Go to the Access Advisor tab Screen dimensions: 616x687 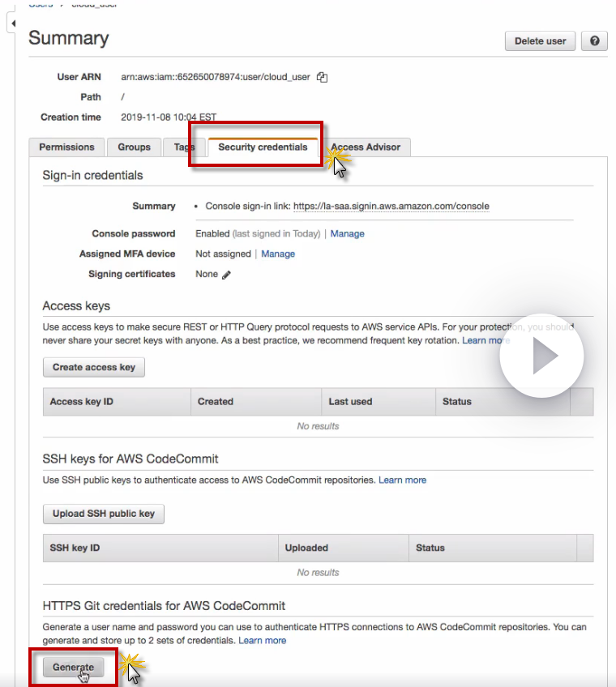(367, 147)
